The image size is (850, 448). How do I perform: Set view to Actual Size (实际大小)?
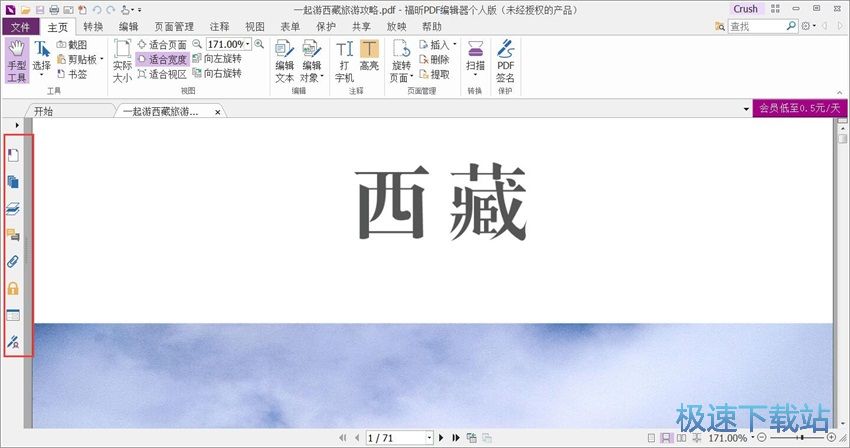pos(122,61)
